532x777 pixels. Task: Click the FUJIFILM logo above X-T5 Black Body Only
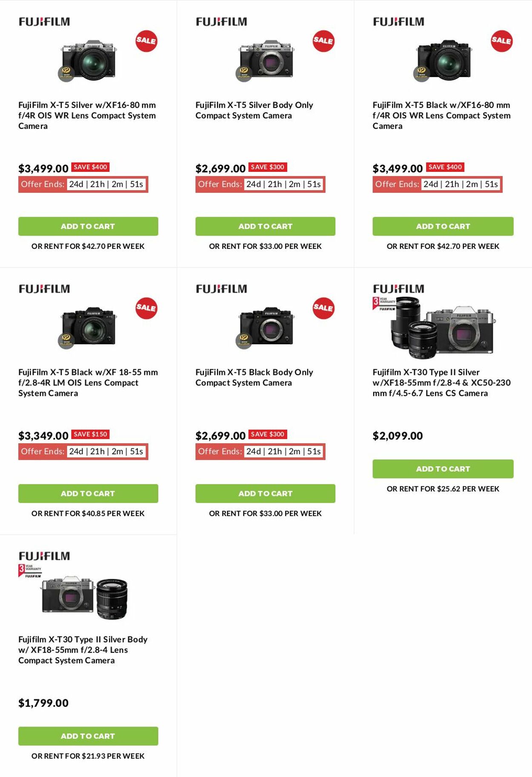[x=221, y=288]
